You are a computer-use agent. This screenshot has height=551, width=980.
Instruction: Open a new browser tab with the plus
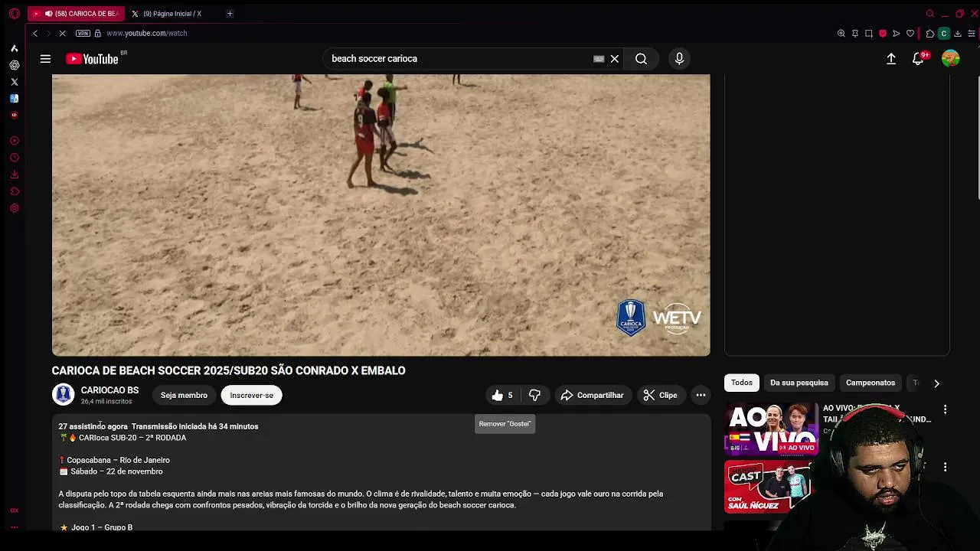(x=230, y=13)
